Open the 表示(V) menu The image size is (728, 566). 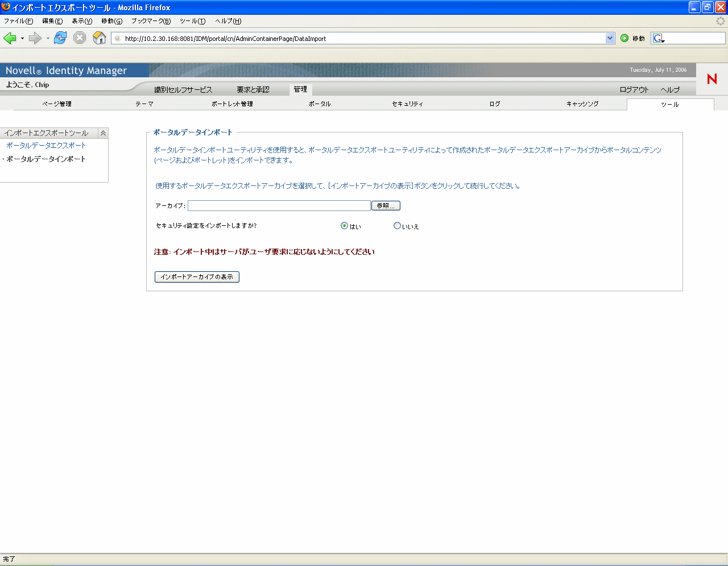pos(82,21)
